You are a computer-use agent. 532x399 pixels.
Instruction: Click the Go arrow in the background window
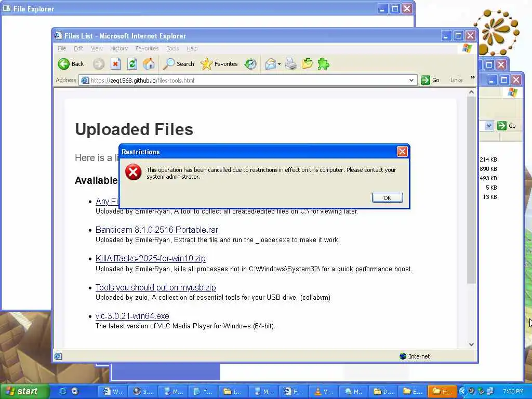(x=502, y=126)
